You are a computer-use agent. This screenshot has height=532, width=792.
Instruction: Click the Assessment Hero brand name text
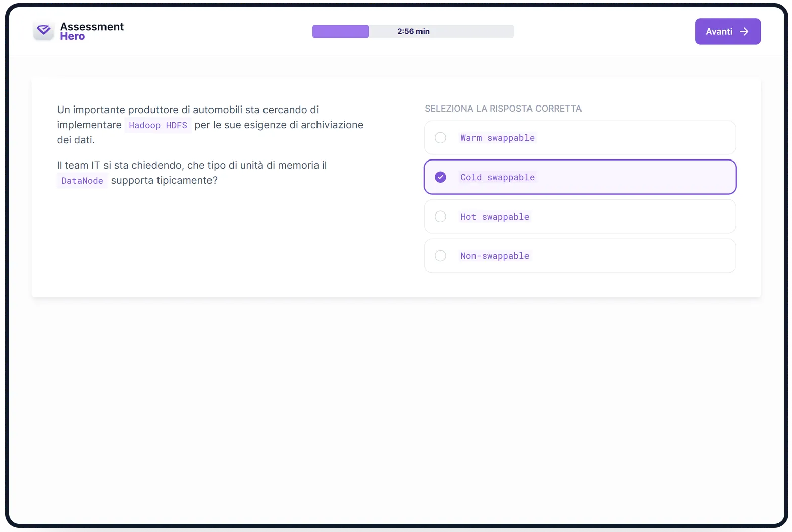(92, 31)
